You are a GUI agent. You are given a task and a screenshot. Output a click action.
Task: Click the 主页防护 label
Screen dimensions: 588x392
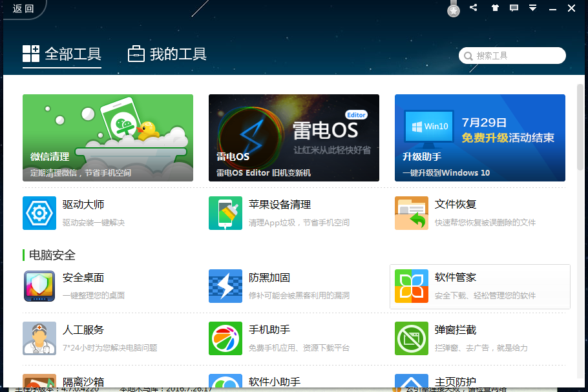(456, 382)
